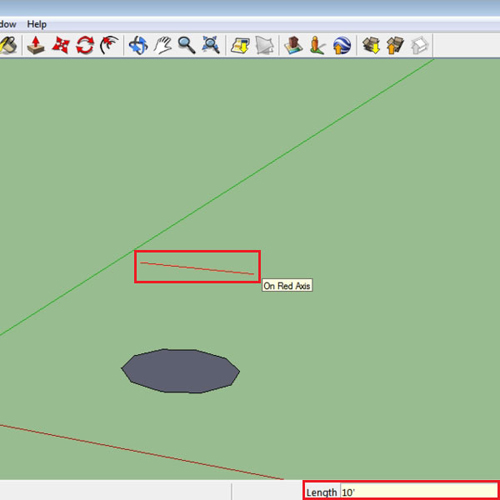500x500 pixels.
Task: Select the Orbit tool
Action: click(138, 45)
